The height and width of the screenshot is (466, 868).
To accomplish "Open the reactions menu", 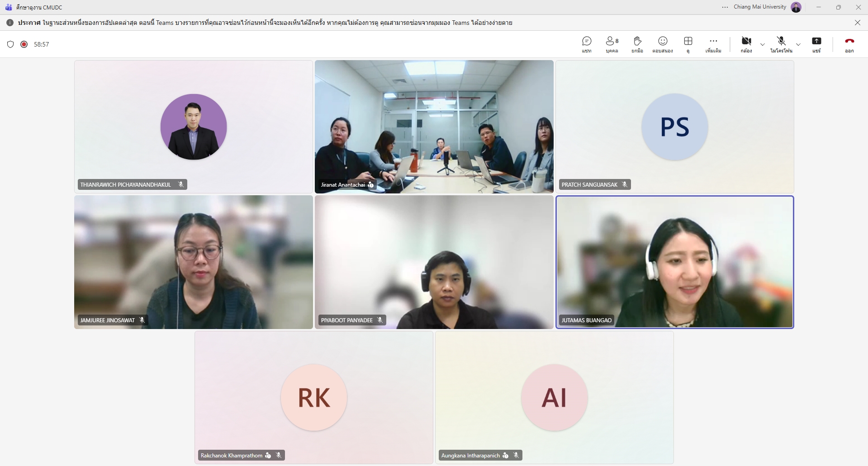I will click(663, 44).
